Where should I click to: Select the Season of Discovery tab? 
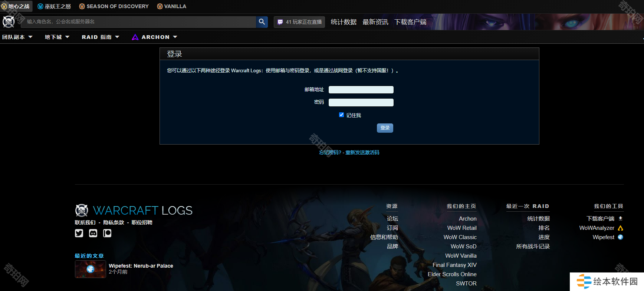114,6
